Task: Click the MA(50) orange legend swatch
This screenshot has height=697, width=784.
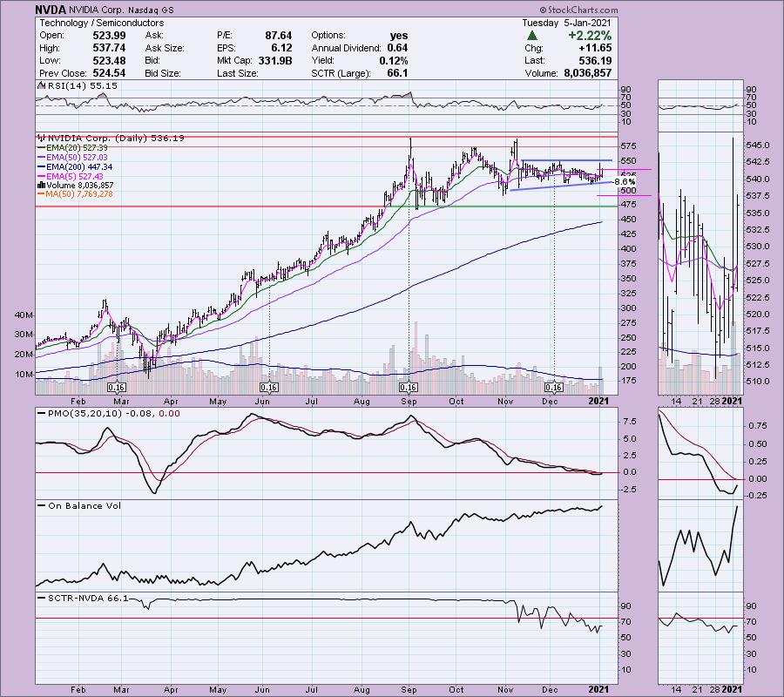Action: [41, 194]
